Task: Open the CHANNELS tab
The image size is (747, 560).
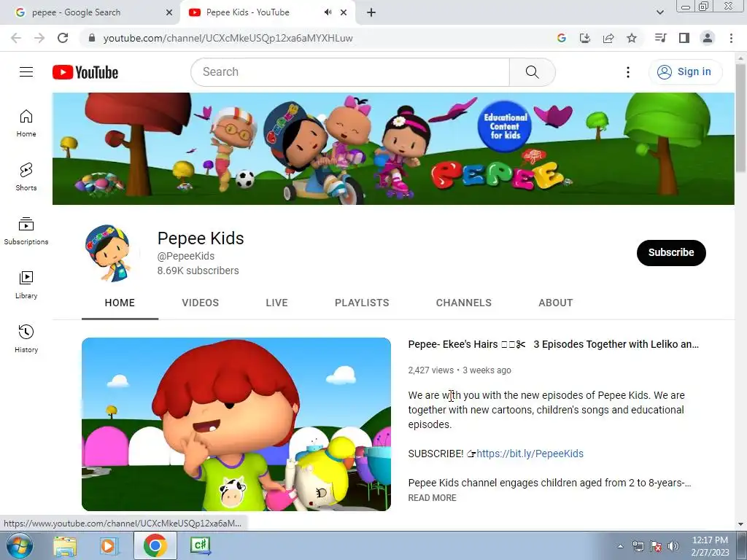Action: coord(463,303)
